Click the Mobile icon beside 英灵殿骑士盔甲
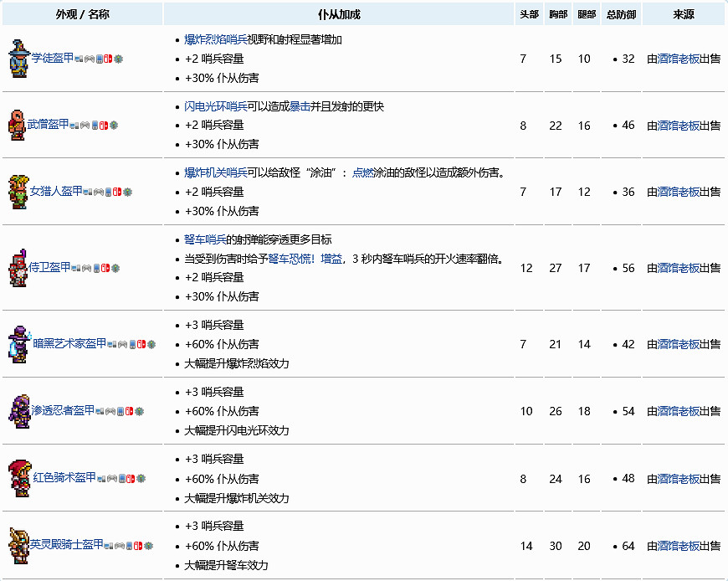728x581 pixels. 129,545
